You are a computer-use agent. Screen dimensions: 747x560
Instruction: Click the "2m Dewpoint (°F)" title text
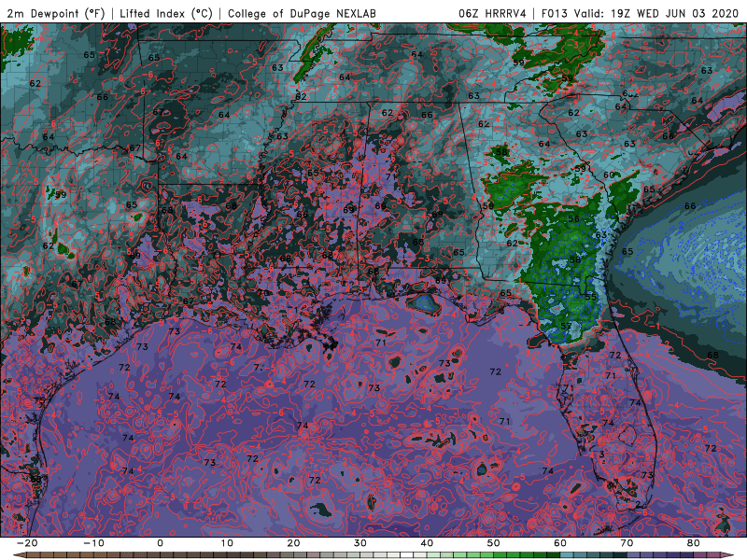click(55, 13)
